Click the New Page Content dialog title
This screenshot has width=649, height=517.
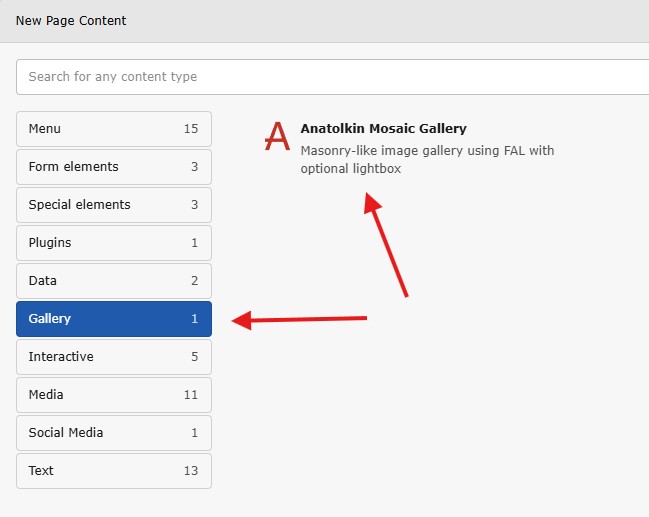(x=71, y=20)
